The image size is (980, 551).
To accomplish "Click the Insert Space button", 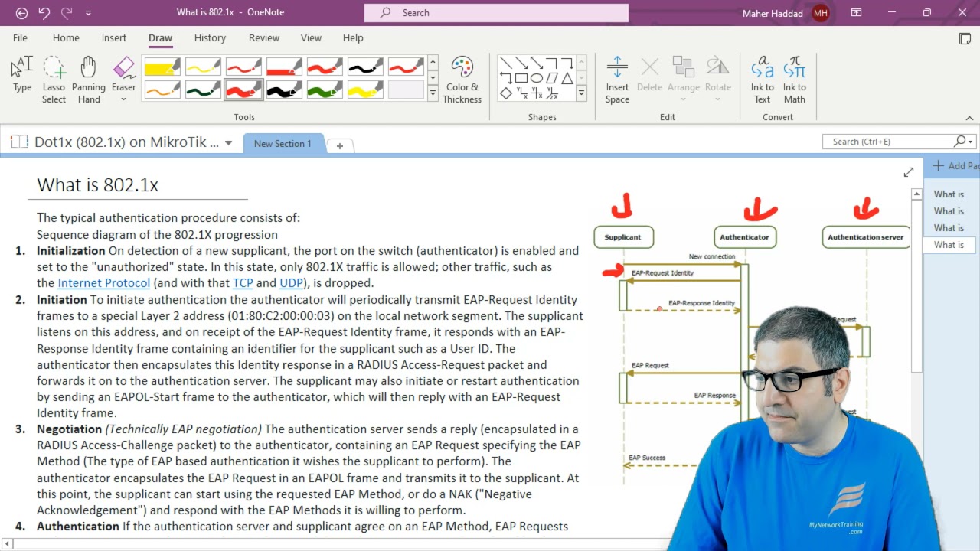I will pos(617,80).
